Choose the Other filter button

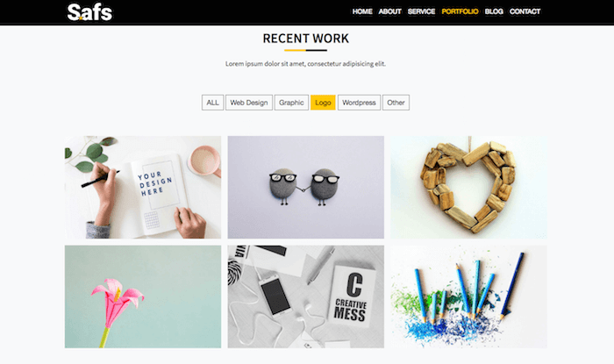pos(396,103)
